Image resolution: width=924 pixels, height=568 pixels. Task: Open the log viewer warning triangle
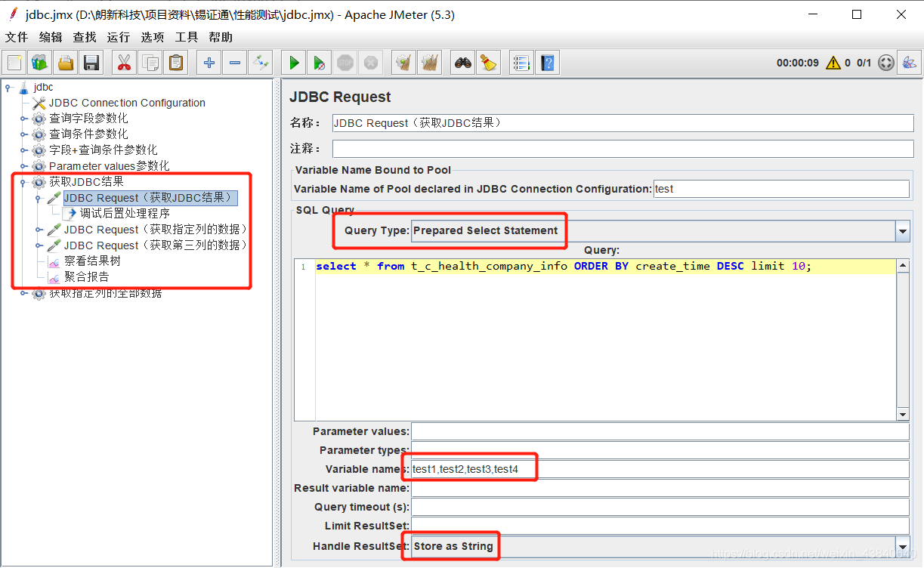pos(833,63)
